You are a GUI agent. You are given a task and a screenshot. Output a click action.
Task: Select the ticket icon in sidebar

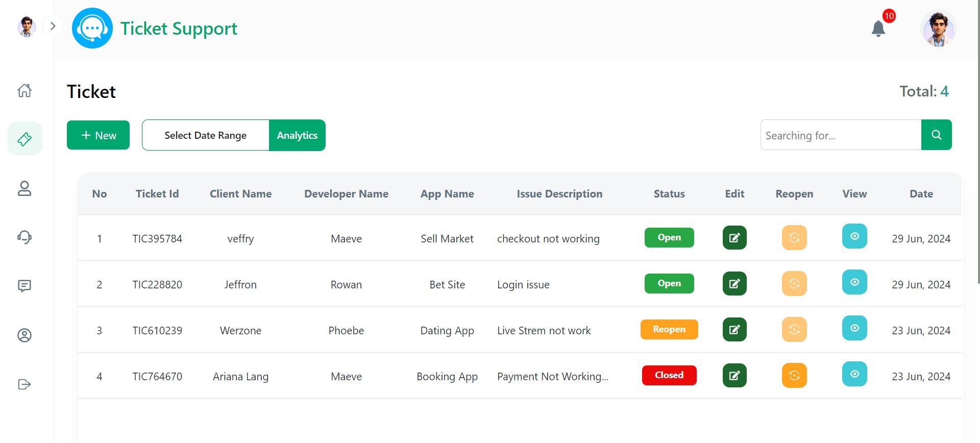tap(24, 138)
